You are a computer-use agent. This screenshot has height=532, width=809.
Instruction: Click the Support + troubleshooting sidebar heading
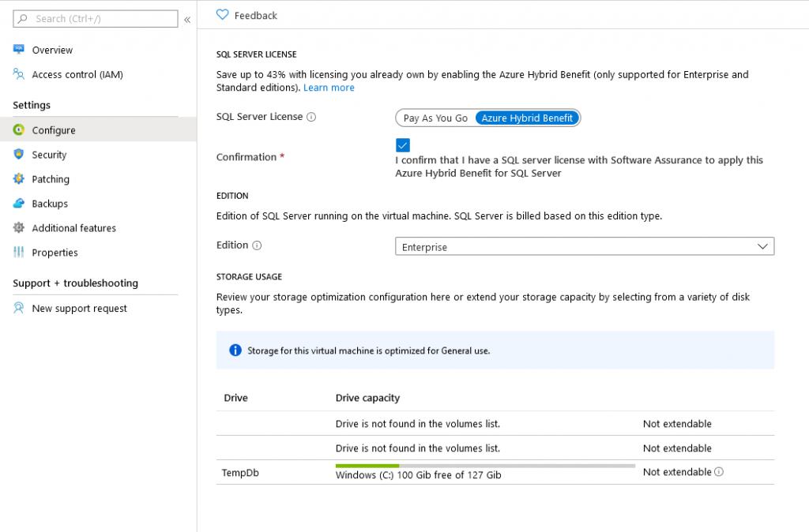[x=75, y=283]
